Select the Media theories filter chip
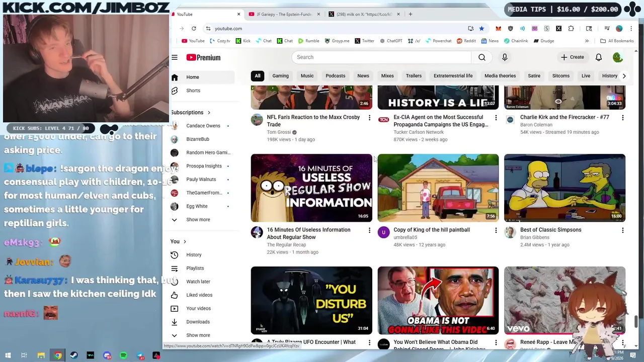 click(500, 76)
